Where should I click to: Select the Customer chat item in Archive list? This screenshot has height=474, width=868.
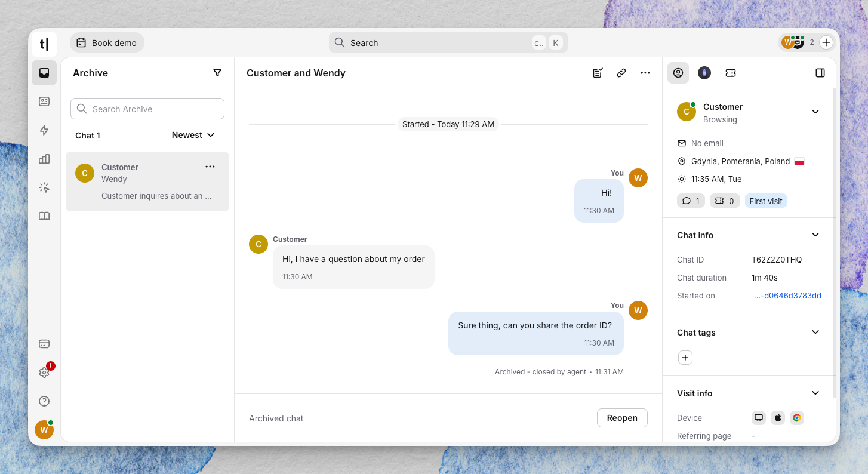click(x=147, y=181)
